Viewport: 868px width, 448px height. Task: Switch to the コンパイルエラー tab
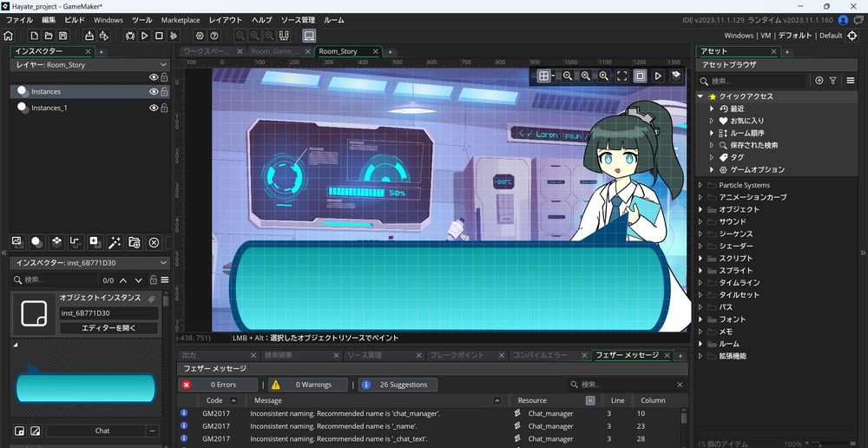[539, 355]
